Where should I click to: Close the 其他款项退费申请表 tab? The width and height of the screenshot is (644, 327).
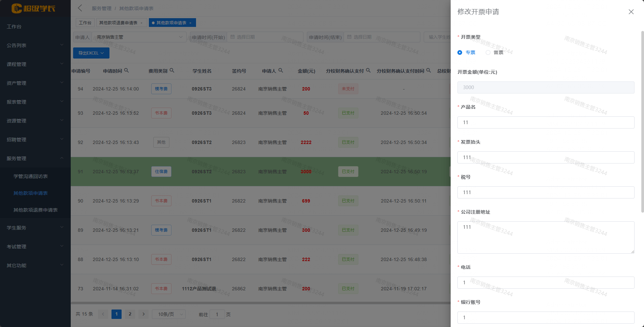pyautogui.click(x=141, y=23)
